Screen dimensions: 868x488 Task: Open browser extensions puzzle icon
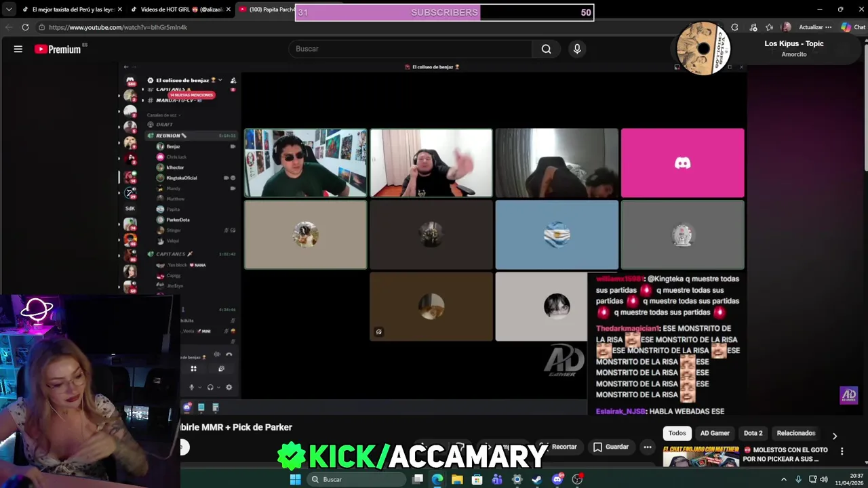tap(734, 27)
